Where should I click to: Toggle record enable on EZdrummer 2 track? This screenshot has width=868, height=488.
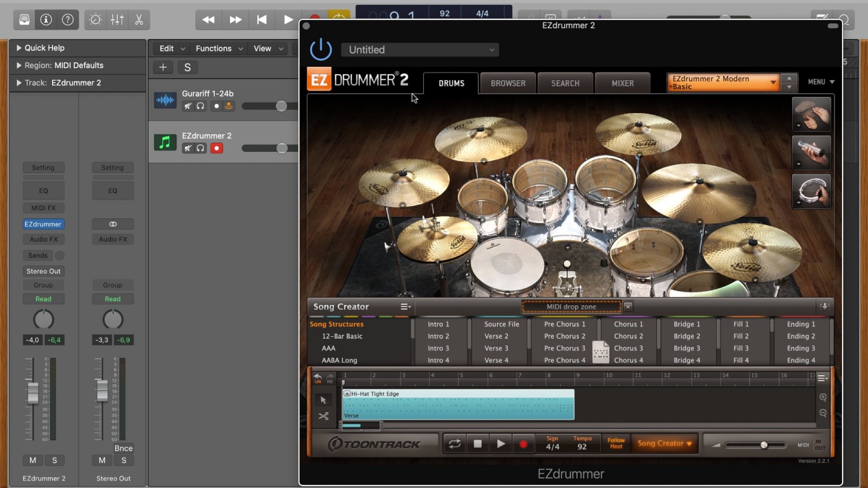point(216,148)
